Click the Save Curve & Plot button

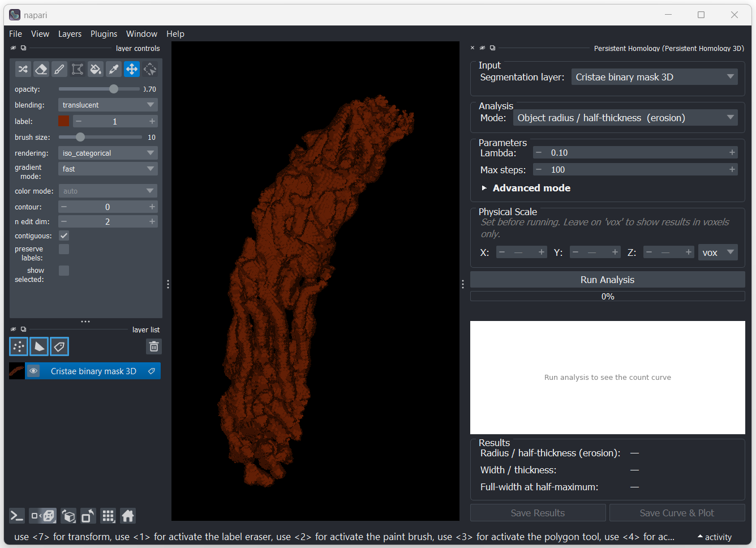click(x=677, y=513)
